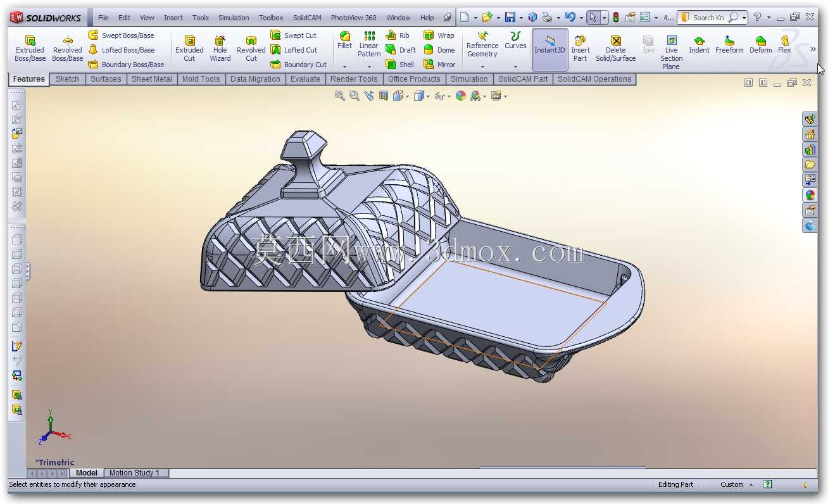Screen dimensions: 835x504
Task: Switch to the Surfaces tab
Action: click(x=106, y=79)
